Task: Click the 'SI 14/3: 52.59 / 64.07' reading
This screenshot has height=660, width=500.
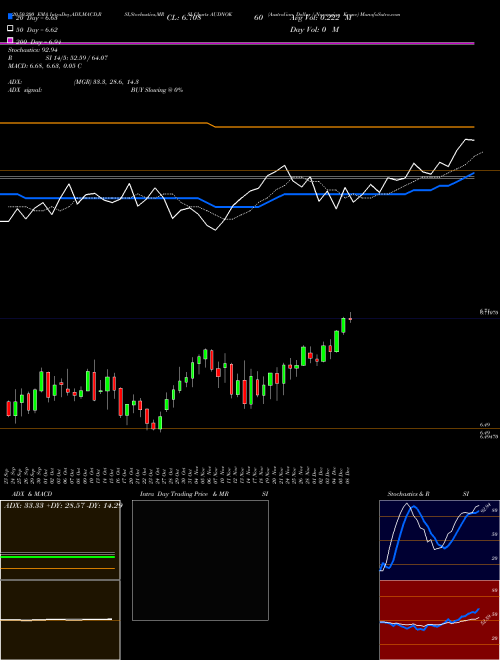Action: 77,58
